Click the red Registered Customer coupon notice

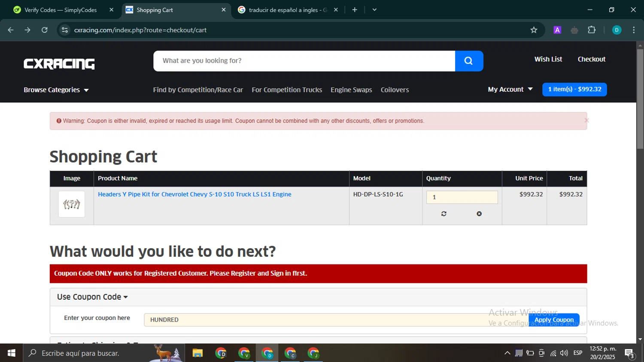point(318,274)
